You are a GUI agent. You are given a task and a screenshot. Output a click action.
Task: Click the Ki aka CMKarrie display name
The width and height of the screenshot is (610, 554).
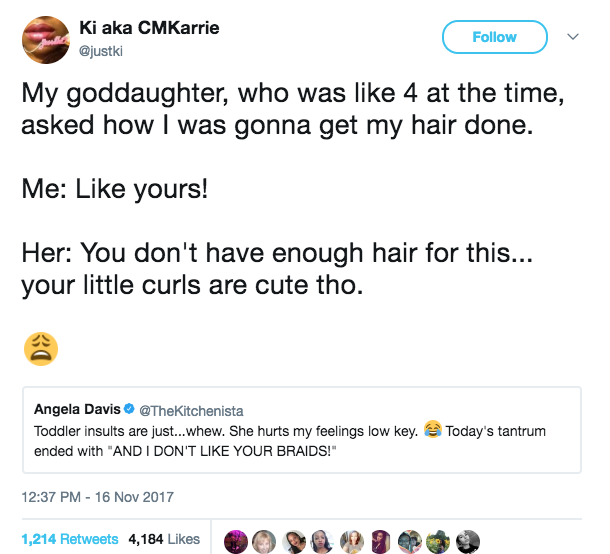[x=148, y=27]
